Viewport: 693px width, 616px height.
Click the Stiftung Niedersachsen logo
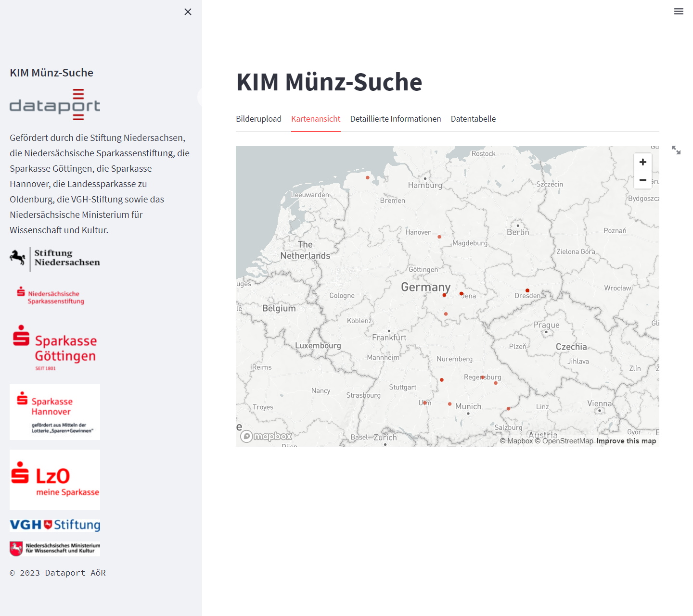(x=55, y=259)
